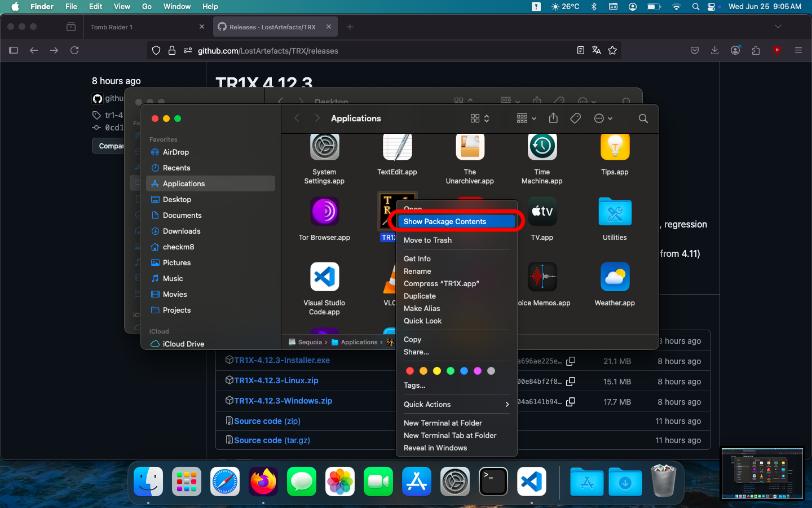This screenshot has height=508, width=812.
Task: Select Tips.app icon
Action: tap(615, 147)
